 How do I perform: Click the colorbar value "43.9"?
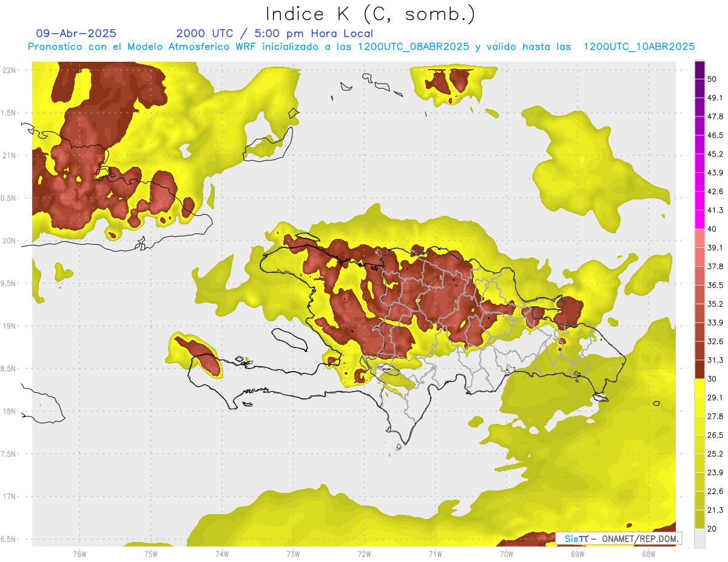click(715, 173)
